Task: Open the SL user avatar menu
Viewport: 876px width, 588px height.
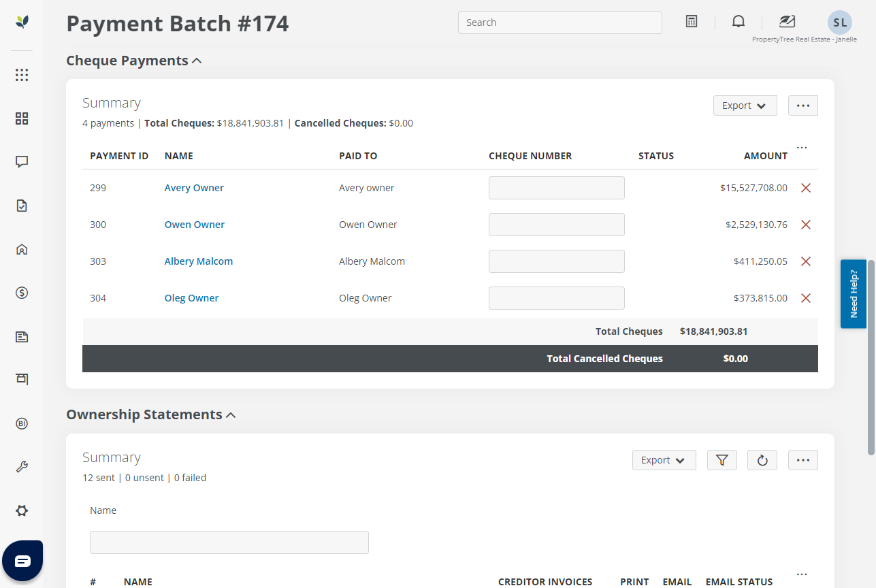Action: pos(840,22)
